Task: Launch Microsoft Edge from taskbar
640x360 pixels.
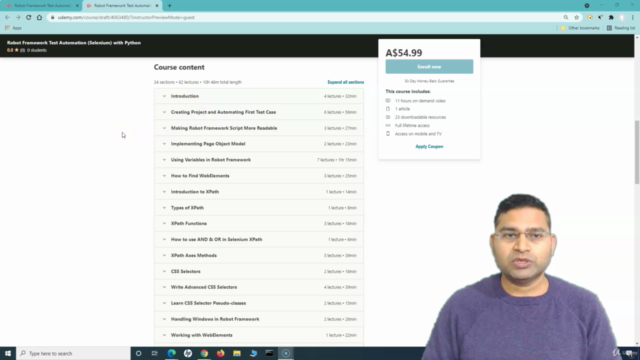Action: click(x=171, y=353)
